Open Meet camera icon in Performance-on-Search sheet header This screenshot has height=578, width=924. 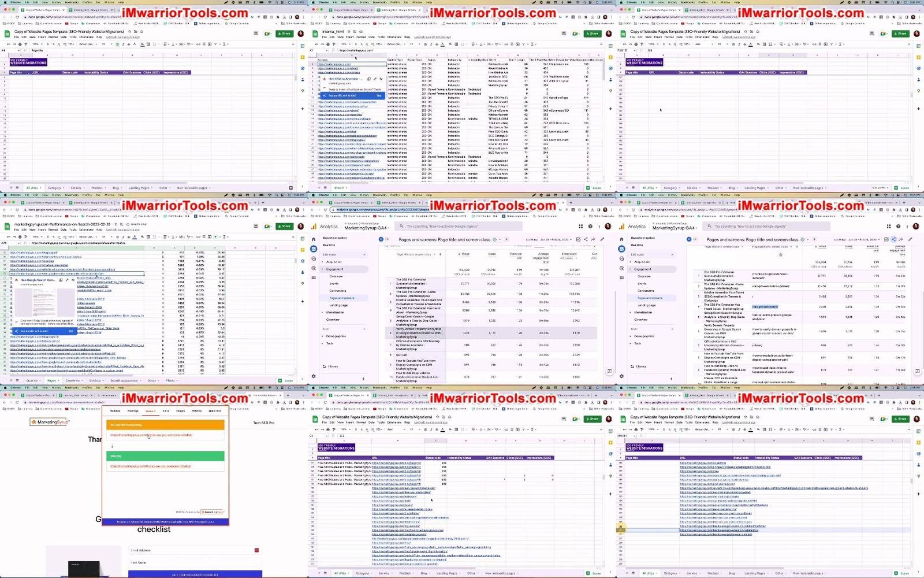pos(267,227)
